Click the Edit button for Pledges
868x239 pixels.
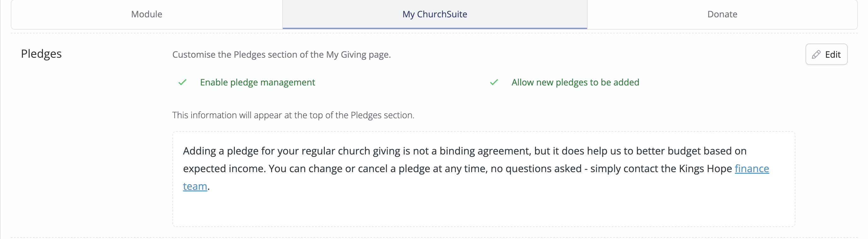pos(826,54)
